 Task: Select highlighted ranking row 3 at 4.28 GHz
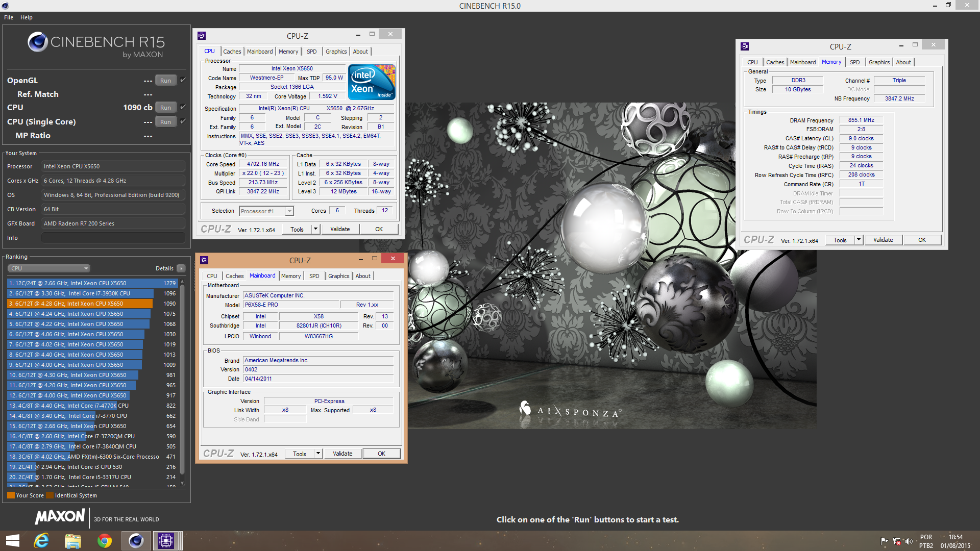click(x=92, y=304)
